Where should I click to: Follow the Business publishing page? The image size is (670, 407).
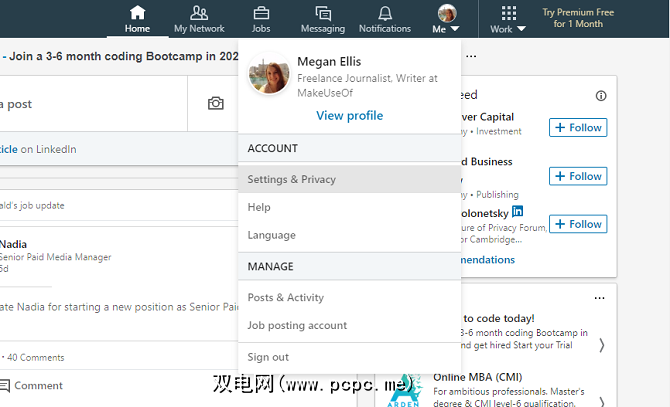pyautogui.click(x=578, y=176)
